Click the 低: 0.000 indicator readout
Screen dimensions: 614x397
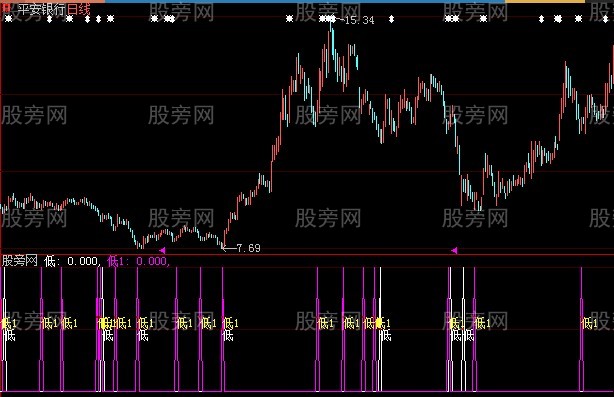(x=73, y=261)
